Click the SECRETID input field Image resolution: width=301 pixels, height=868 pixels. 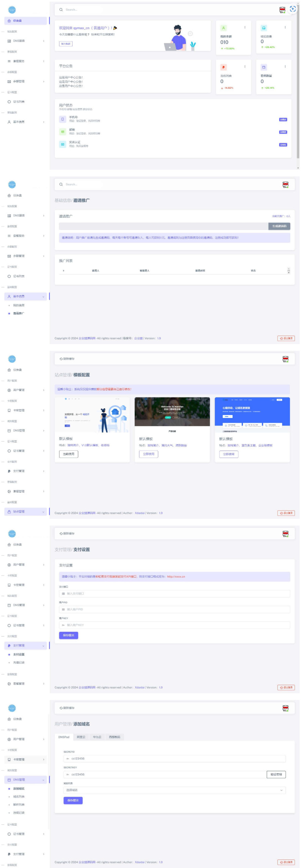coord(174,758)
